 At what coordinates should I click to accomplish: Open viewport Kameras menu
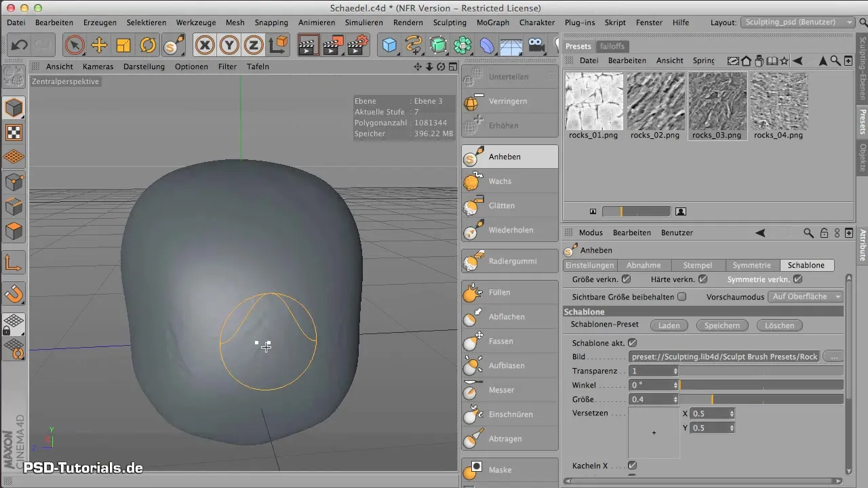tap(98, 66)
